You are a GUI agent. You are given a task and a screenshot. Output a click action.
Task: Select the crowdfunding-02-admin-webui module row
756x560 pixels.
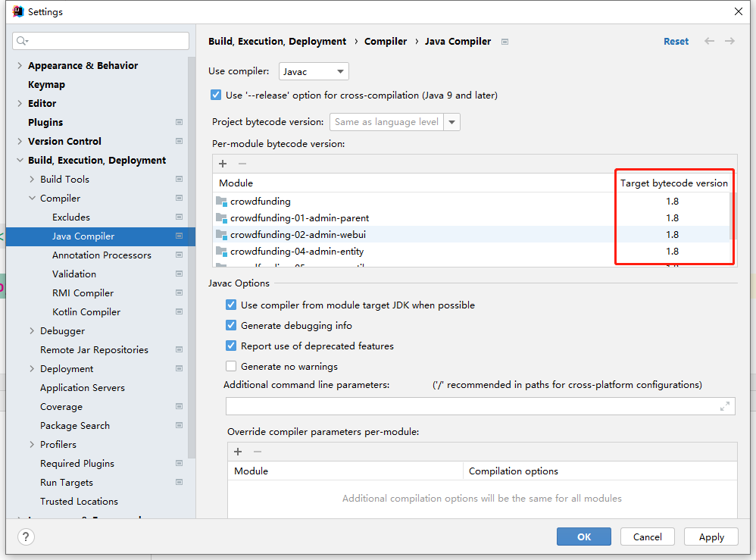click(x=298, y=235)
